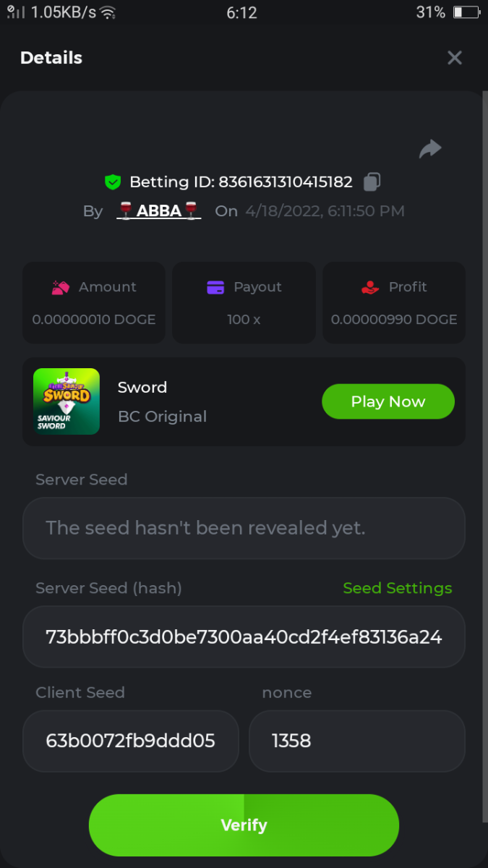Click the share arrow icon

[430, 149]
